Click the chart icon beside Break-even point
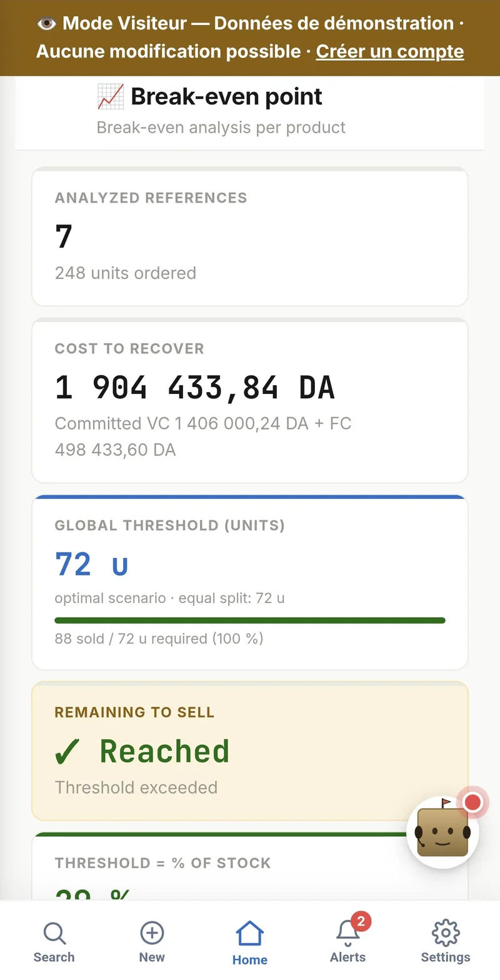 tap(111, 97)
